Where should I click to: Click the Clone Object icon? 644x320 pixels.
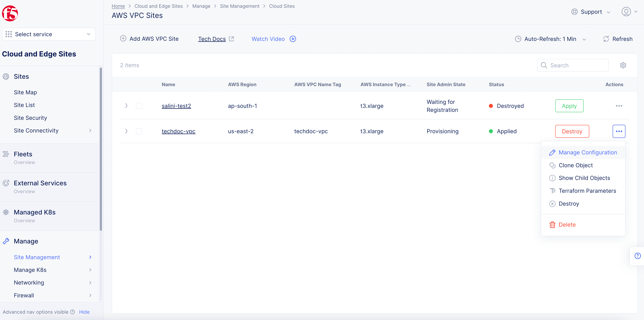[552, 165]
